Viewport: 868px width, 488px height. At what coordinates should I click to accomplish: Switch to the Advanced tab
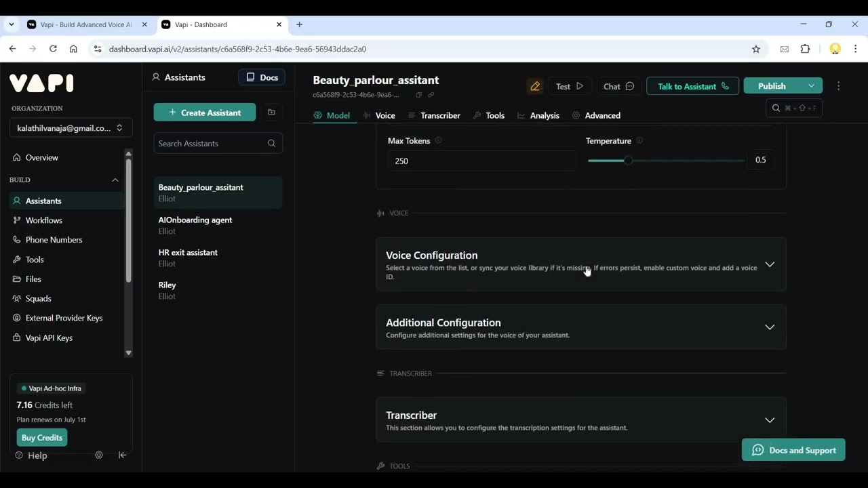click(596, 115)
